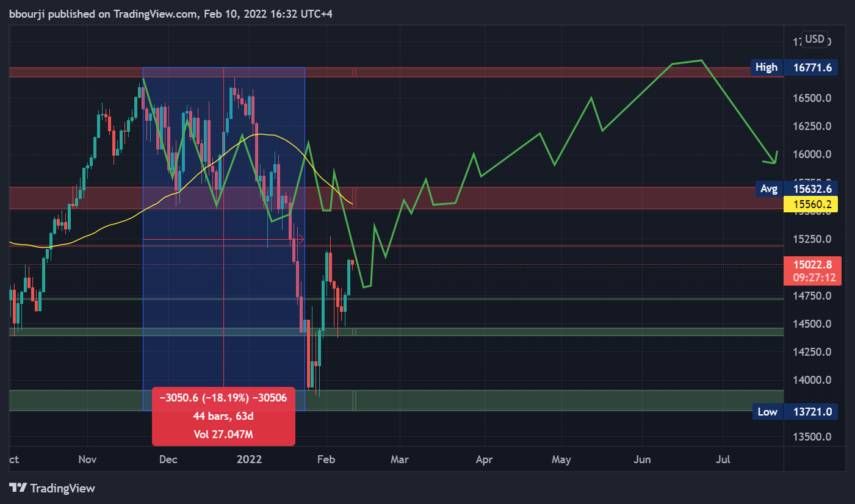Click the Dec label on time axis

(168, 459)
